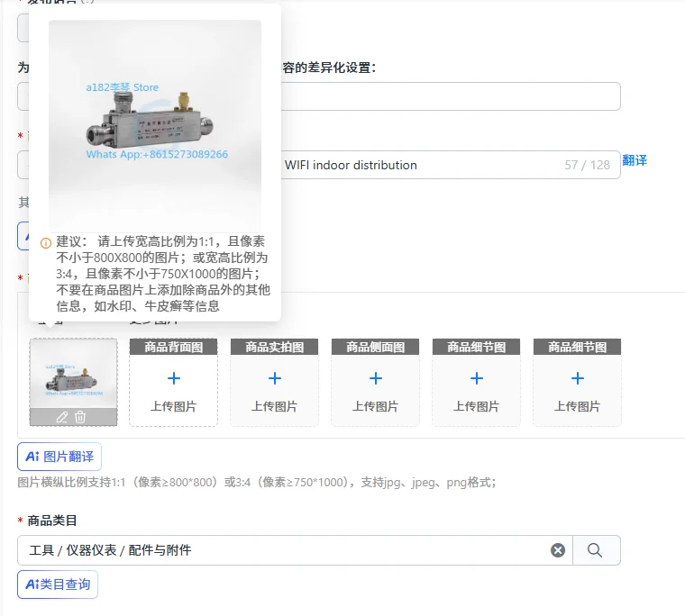Click the 商品背面图 upload header
Image resolution: width=685 pixels, height=616 pixels.
[174, 347]
